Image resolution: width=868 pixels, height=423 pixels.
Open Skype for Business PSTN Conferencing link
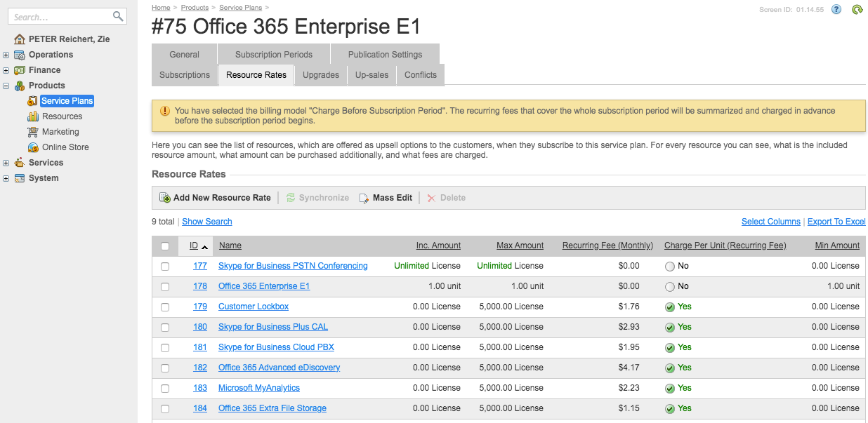(x=293, y=266)
